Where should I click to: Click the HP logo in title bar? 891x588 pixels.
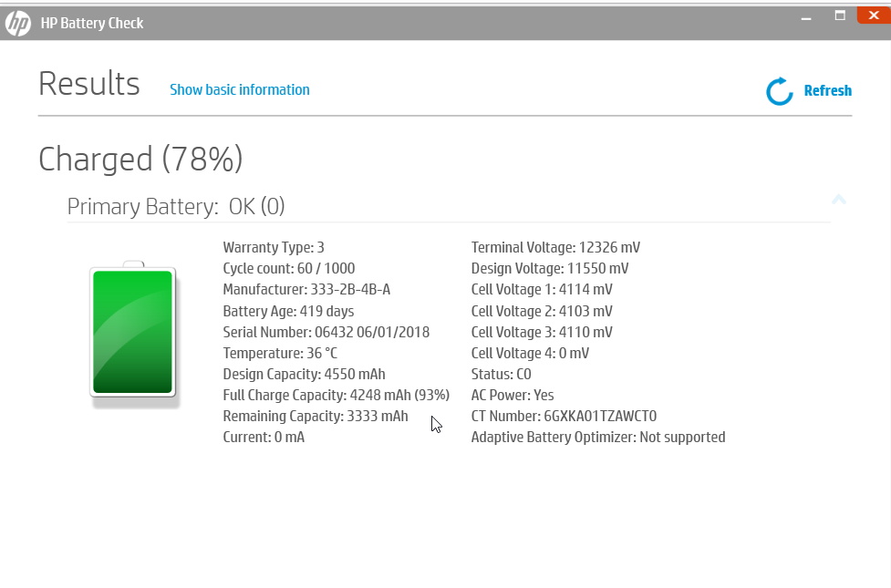click(x=18, y=24)
